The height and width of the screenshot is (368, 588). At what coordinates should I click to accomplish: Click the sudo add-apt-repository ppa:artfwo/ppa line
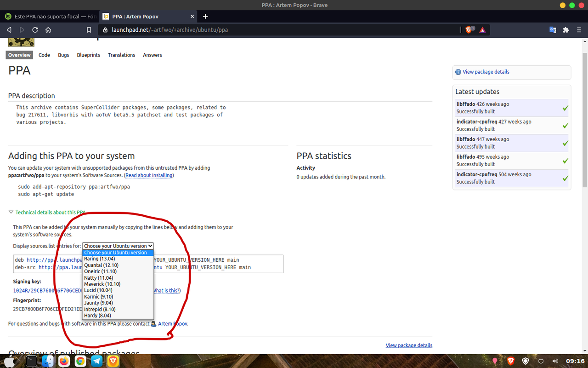tap(74, 187)
